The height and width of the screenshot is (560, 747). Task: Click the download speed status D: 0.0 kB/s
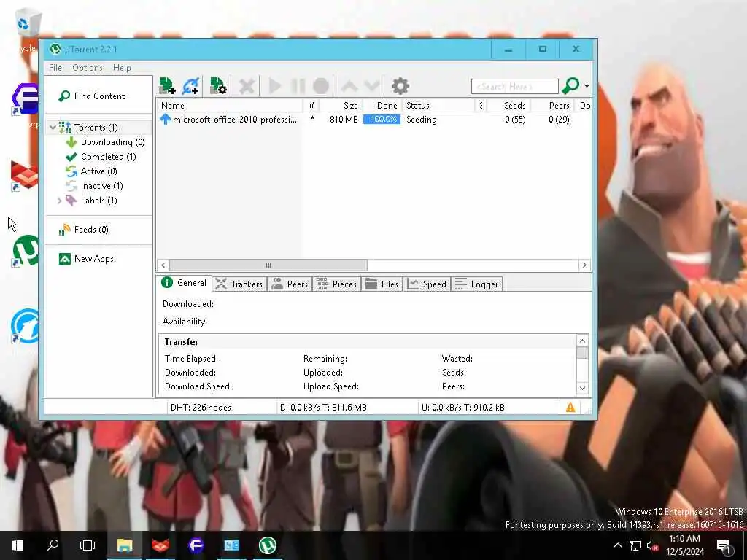pos(323,408)
